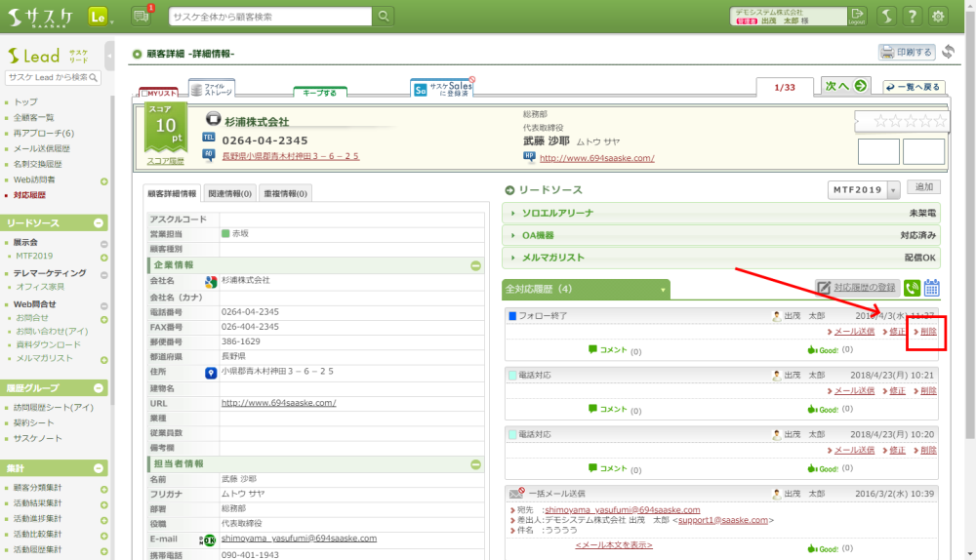Open the 全対応履歴 (4) dropdown
Viewport: 976px width, 560px height.
[664, 290]
